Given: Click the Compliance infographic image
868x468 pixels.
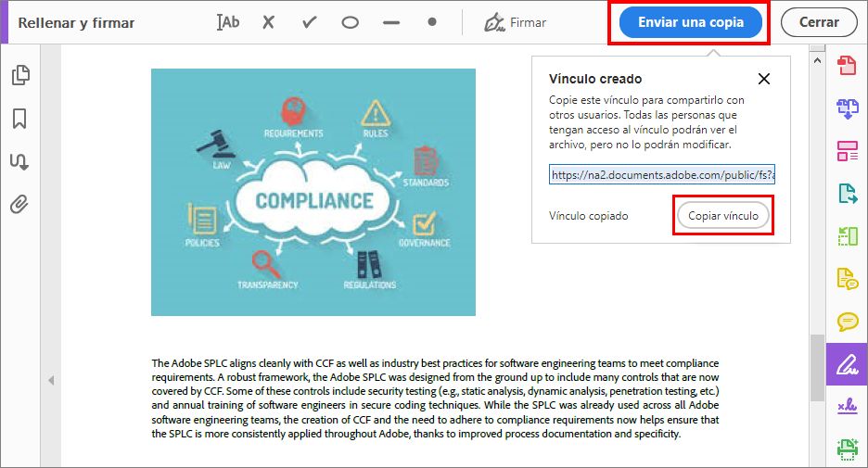Looking at the screenshot, I should click(x=313, y=192).
